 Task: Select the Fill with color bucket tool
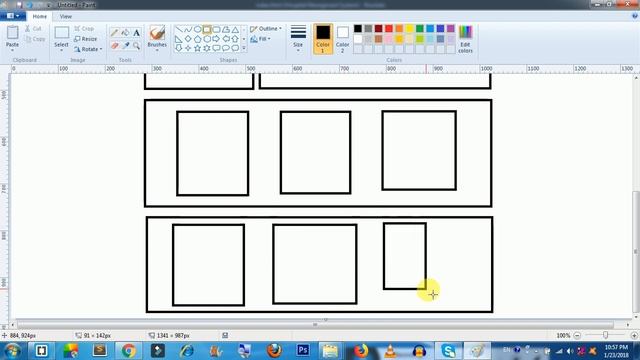click(x=126, y=33)
